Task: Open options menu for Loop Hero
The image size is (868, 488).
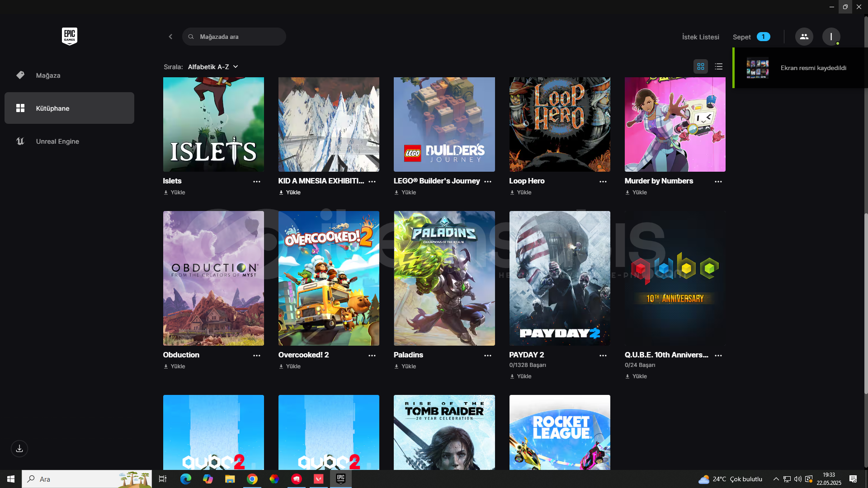Action: click(603, 181)
